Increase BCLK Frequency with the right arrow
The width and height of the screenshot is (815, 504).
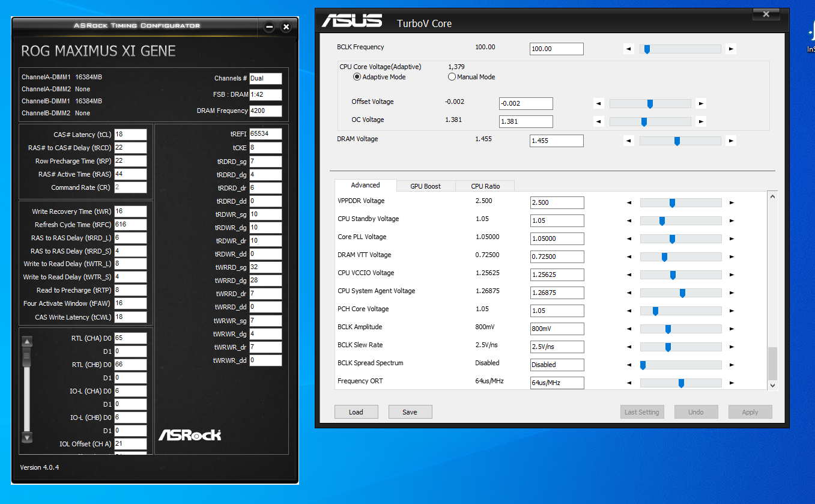pyautogui.click(x=731, y=49)
